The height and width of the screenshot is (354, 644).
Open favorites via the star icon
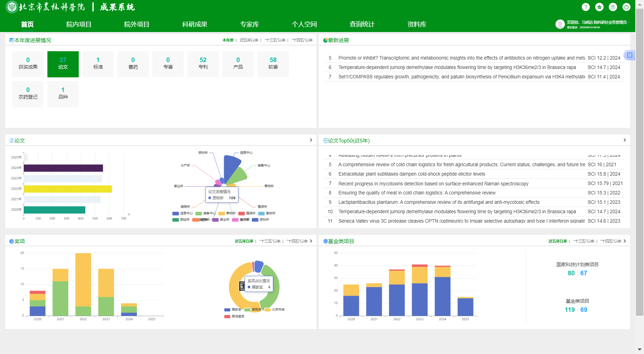pos(599,7)
